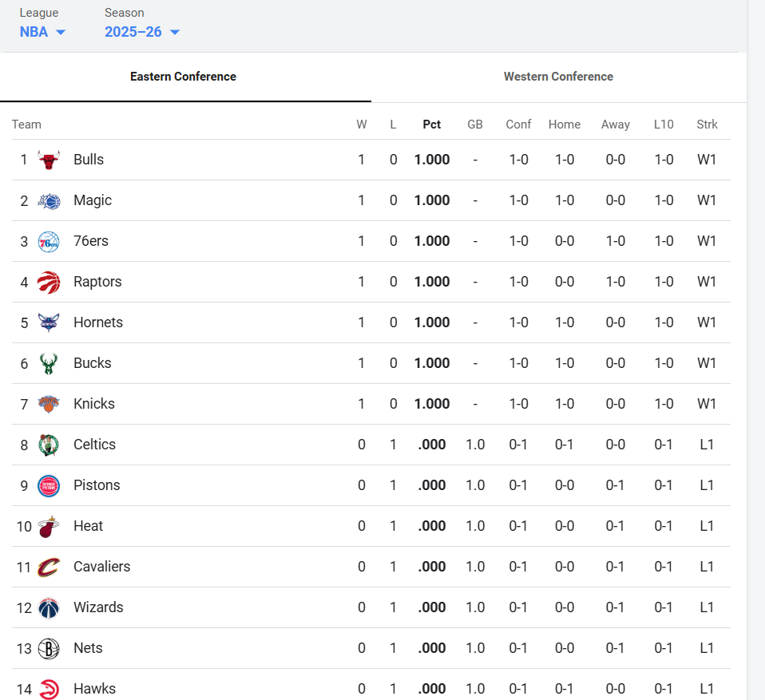Click the Cavaliers Conf record 0-1
This screenshot has height=700, width=765.
(x=518, y=567)
